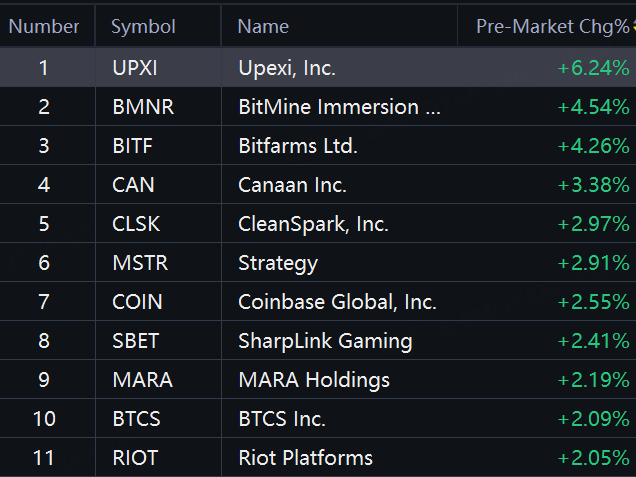Click the Number column header
636x477 pixels.
click(44, 27)
